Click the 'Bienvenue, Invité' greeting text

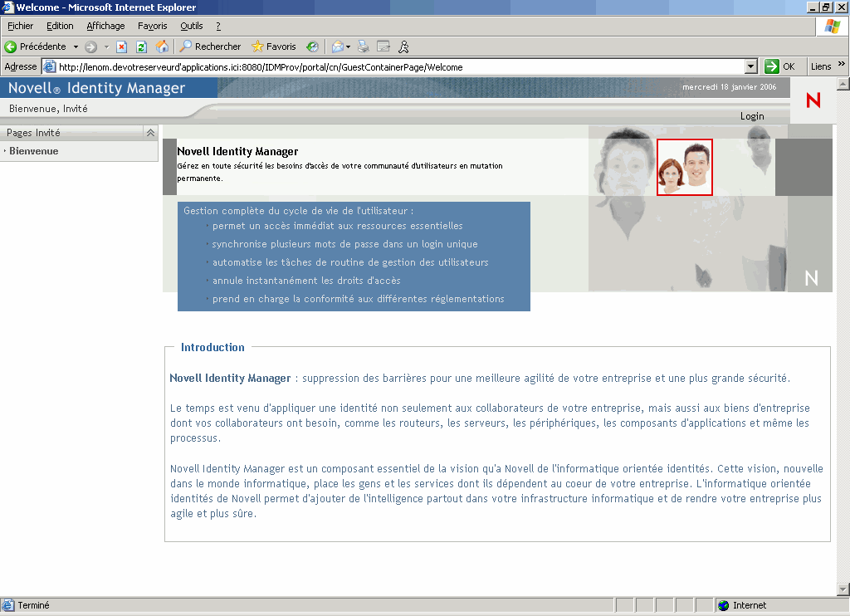48,109
